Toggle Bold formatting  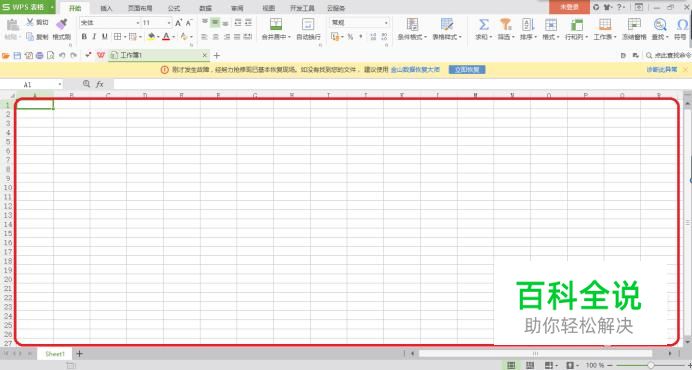[84, 37]
